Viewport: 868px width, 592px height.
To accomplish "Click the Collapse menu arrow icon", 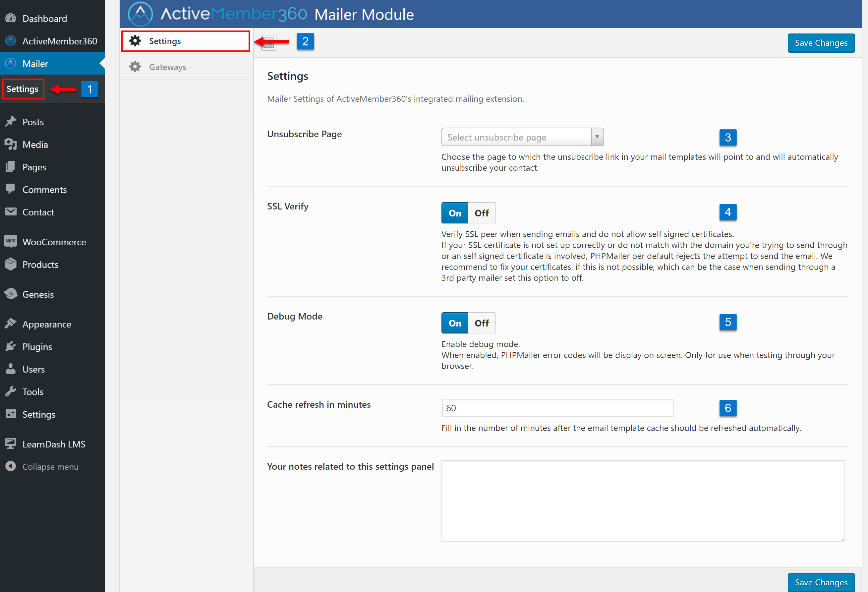I will 11,466.
